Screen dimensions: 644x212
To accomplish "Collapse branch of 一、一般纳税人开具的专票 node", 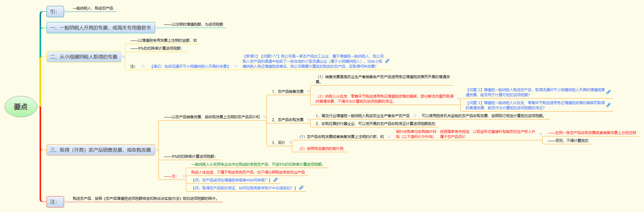I will (157, 28).
